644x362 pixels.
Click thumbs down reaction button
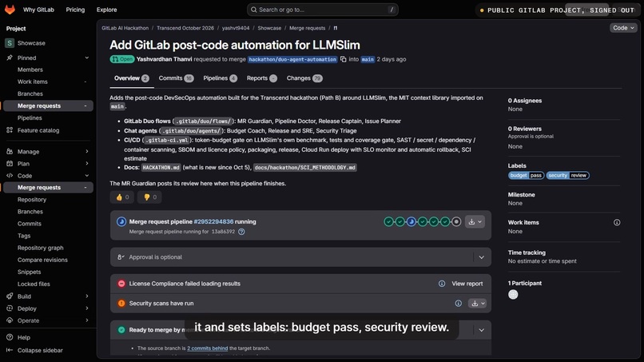point(149,197)
